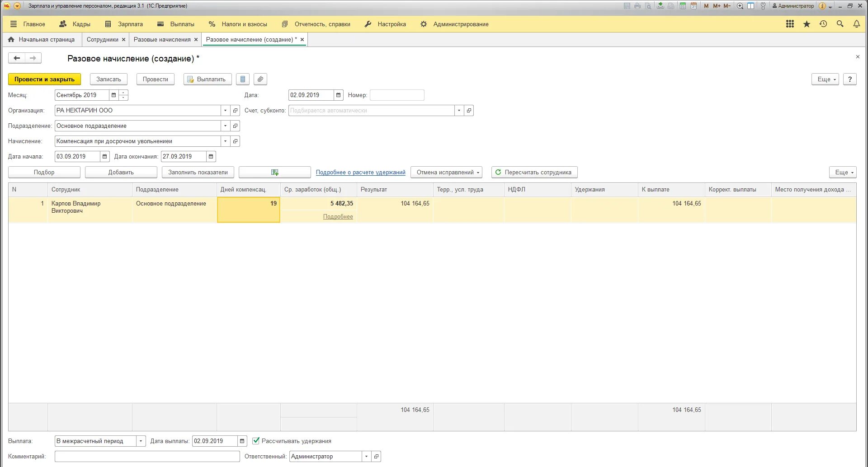
Task: Click the orange information icon in the title bar
Action: pyautogui.click(x=822, y=6)
